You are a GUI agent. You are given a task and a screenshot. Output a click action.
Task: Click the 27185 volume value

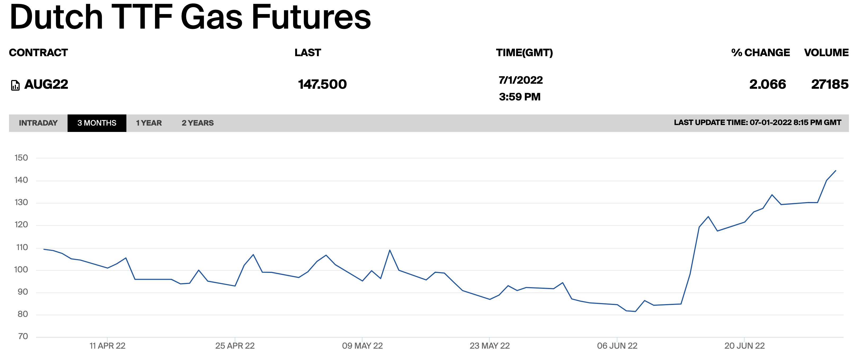coord(830,84)
